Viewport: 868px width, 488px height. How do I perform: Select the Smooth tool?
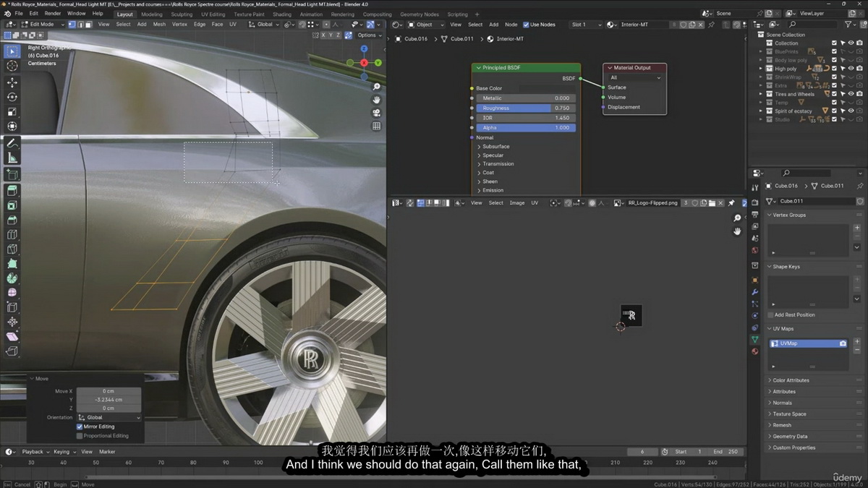click(12, 293)
